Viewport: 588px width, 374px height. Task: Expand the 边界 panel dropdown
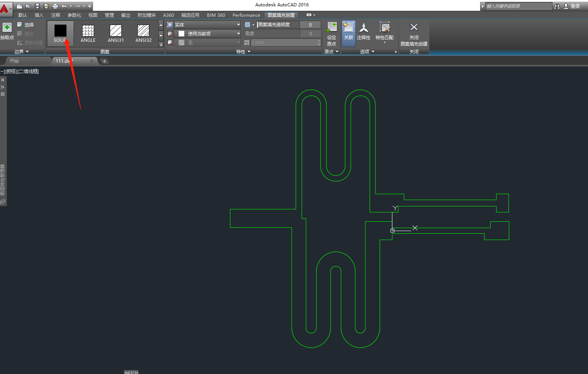coord(22,52)
